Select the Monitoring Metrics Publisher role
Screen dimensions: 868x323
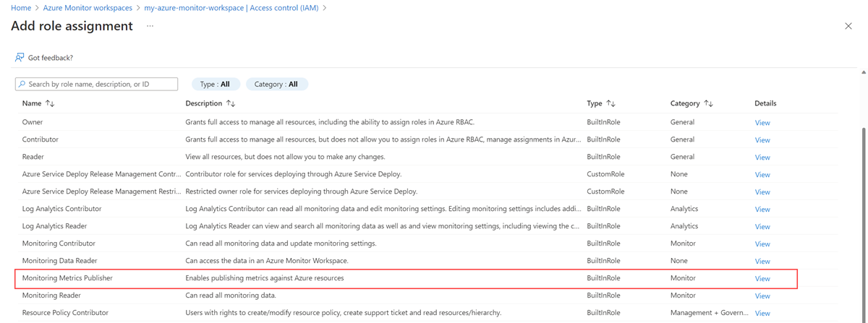67,278
